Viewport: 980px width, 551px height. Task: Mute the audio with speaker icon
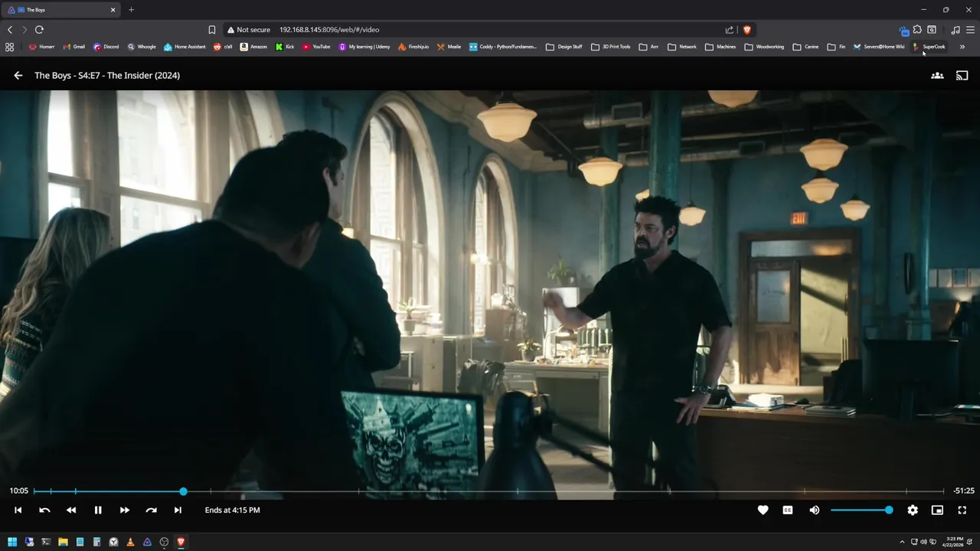pyautogui.click(x=815, y=510)
